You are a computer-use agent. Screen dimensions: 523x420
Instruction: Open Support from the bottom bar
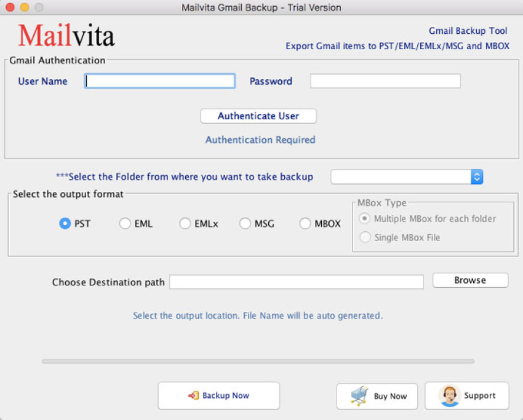coord(467,396)
